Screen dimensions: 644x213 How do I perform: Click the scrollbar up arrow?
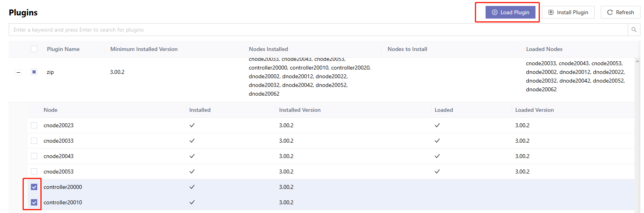point(637,61)
